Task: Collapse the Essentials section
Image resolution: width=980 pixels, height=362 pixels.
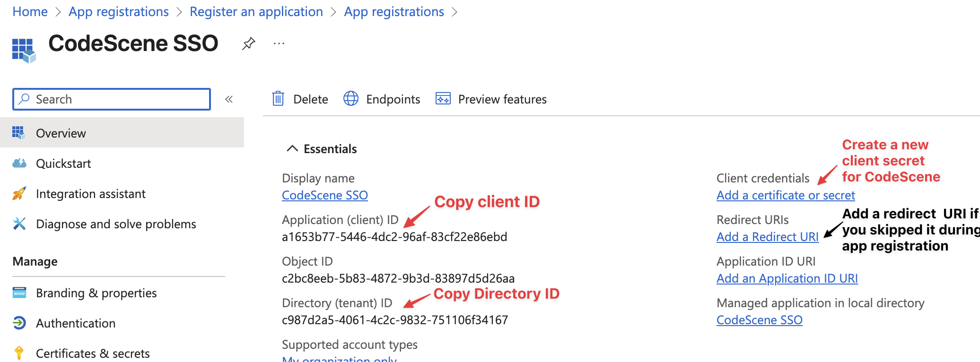Action: tap(292, 148)
